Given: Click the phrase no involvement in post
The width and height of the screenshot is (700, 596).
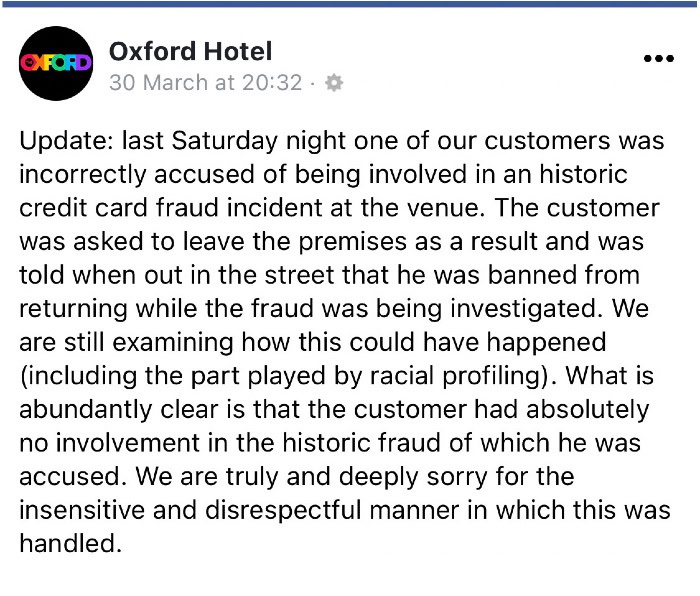Looking at the screenshot, I should [x=110, y=443].
